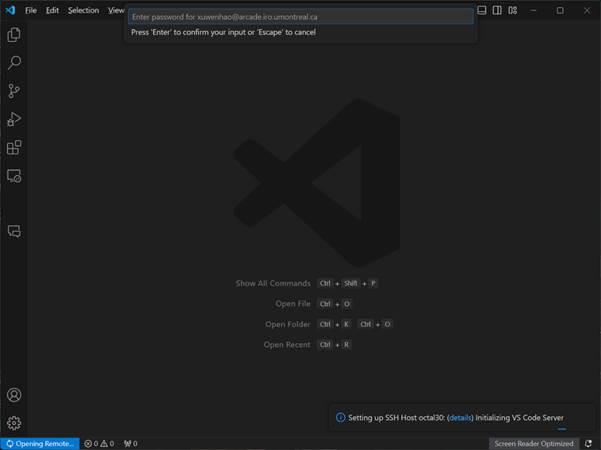Open the Source Control view
The image size is (601, 450).
(x=14, y=91)
